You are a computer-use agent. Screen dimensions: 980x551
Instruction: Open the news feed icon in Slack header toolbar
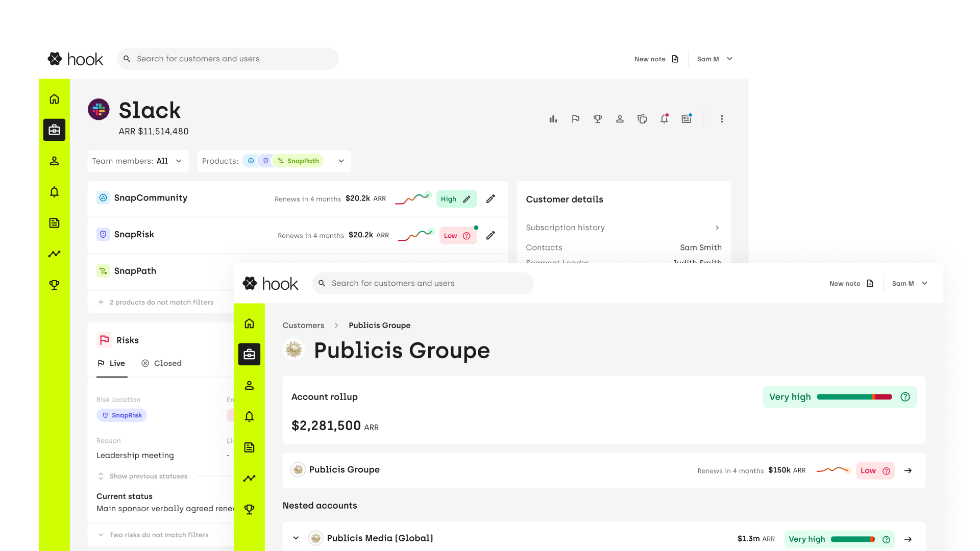pyautogui.click(x=687, y=119)
